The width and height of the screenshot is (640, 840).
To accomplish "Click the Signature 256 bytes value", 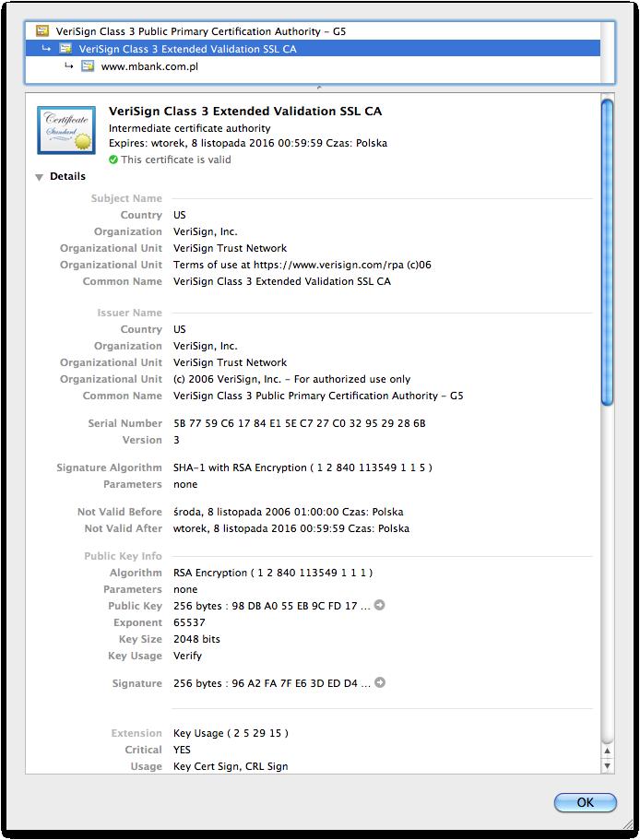I will [271, 683].
